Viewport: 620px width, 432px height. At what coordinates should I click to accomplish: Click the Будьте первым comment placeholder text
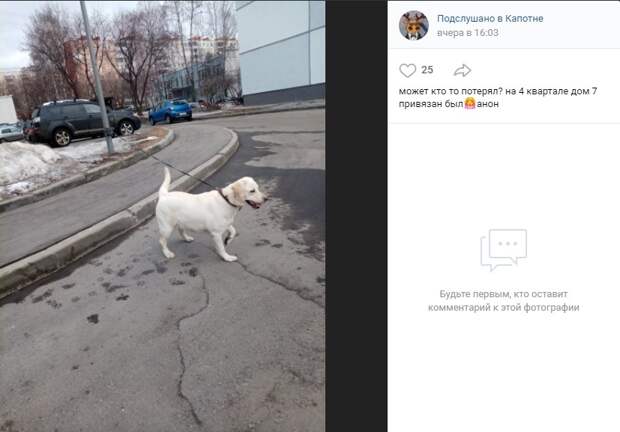click(x=503, y=300)
